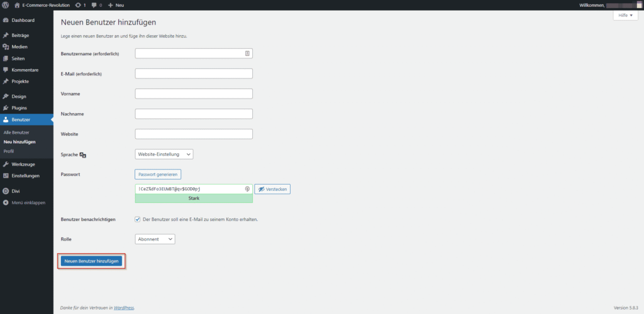
Task: Open the Profil submenu entry
Action: pyautogui.click(x=9, y=151)
